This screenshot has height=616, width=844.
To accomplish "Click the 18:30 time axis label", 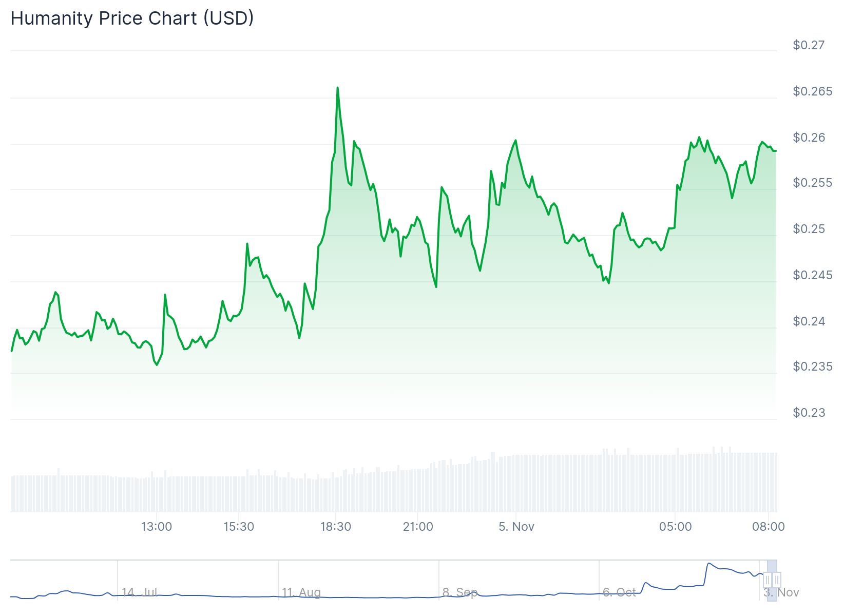I will pos(336,527).
